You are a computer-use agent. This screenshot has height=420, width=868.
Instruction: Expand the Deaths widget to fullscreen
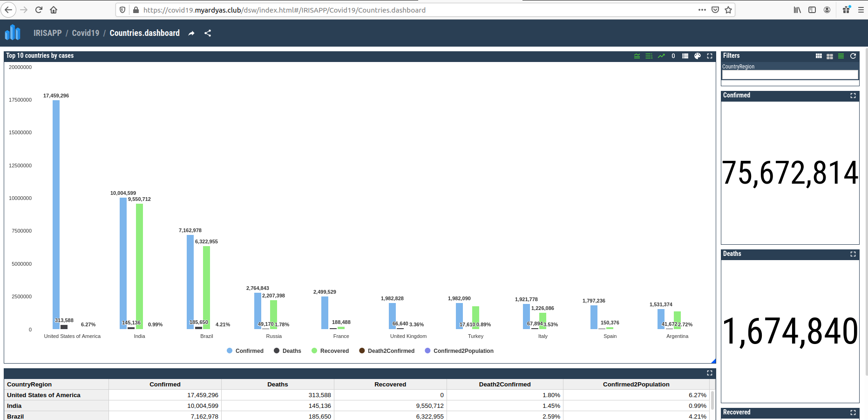click(x=853, y=254)
